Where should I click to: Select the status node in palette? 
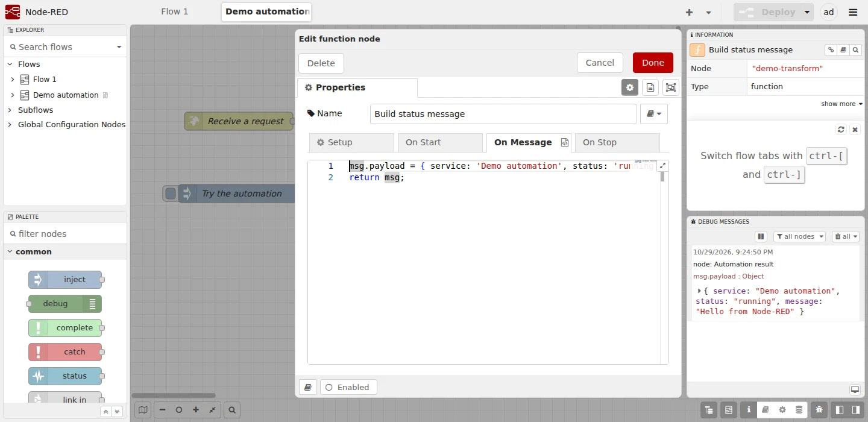tap(65, 376)
